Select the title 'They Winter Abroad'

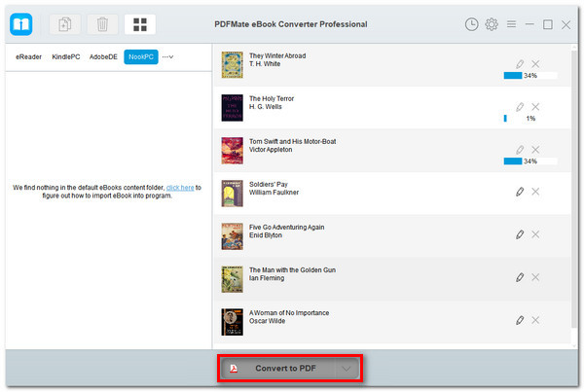pos(277,55)
